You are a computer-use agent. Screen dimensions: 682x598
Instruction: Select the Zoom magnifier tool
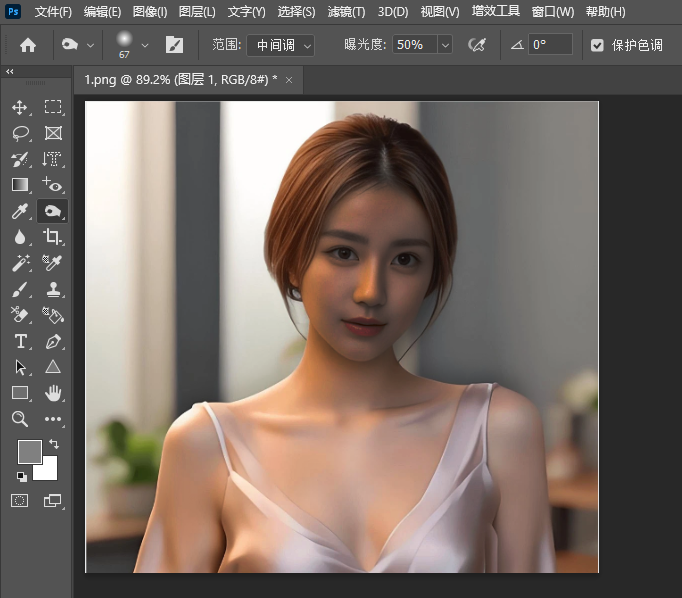point(20,419)
